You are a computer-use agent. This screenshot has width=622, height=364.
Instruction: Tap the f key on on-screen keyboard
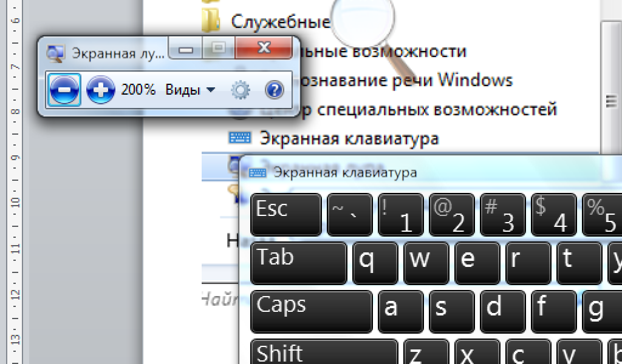pyautogui.click(x=554, y=312)
